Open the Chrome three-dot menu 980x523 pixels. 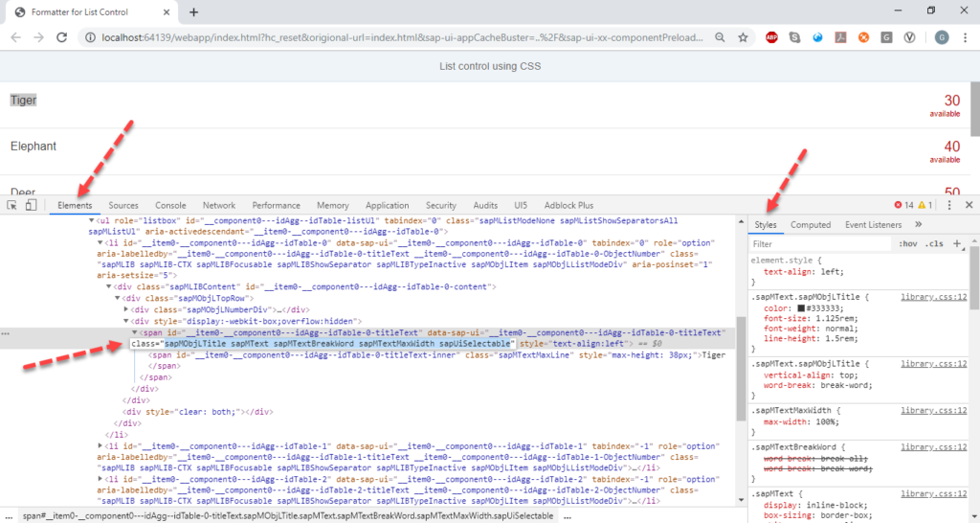coord(966,37)
